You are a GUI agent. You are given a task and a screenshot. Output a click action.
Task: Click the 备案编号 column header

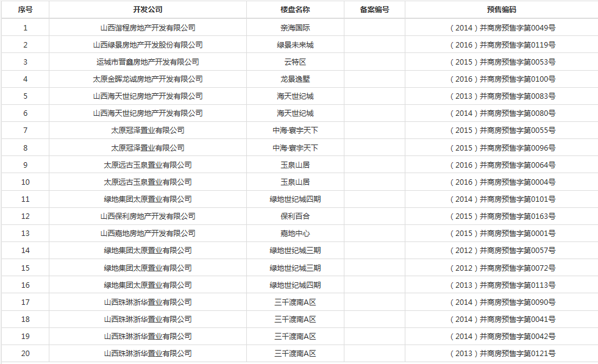coord(374,10)
